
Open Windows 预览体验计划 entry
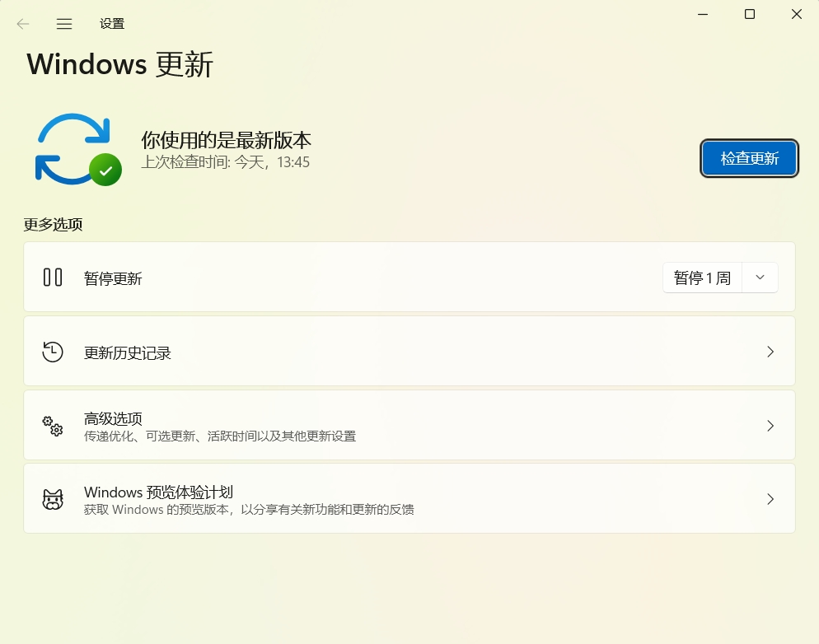[x=409, y=499]
